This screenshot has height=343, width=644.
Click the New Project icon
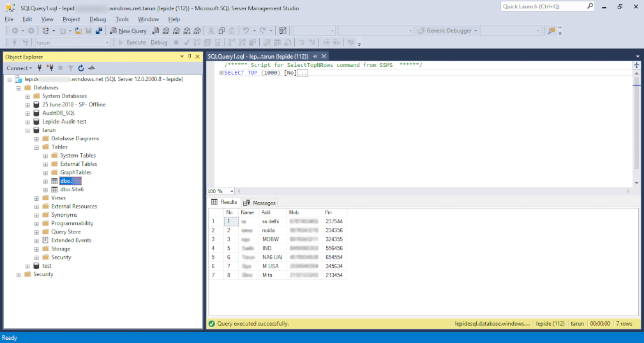pyautogui.click(x=45, y=31)
